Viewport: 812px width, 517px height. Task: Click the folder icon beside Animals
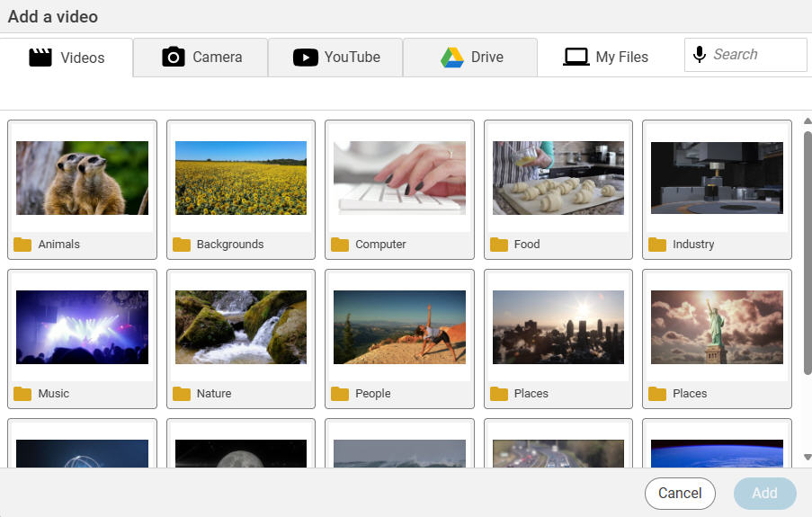(22, 245)
